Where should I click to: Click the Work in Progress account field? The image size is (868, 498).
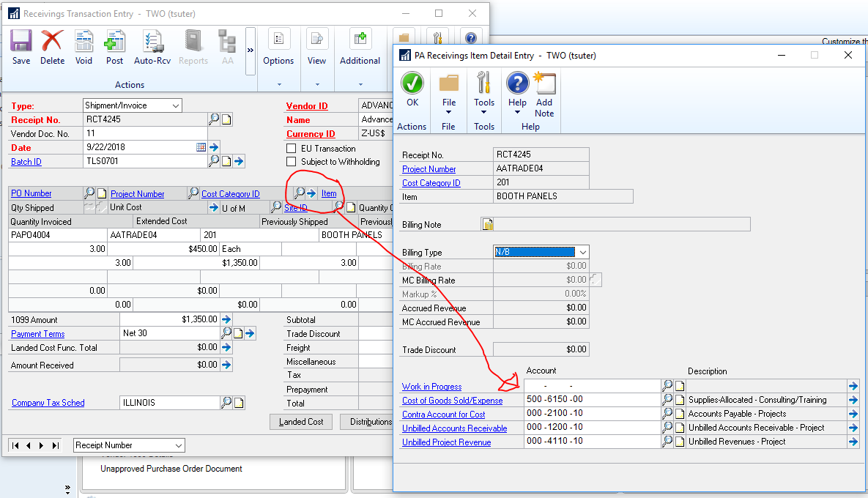click(592, 386)
